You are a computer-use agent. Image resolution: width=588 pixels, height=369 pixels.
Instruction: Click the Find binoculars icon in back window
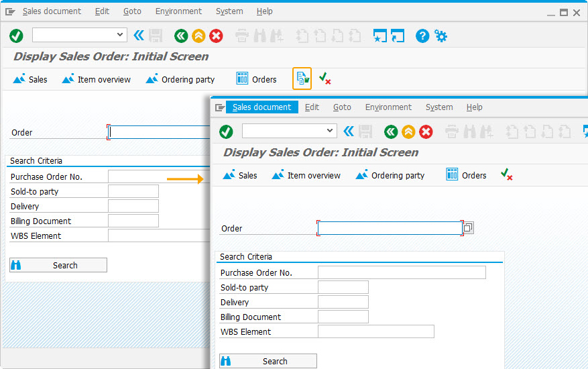pyautogui.click(x=260, y=36)
